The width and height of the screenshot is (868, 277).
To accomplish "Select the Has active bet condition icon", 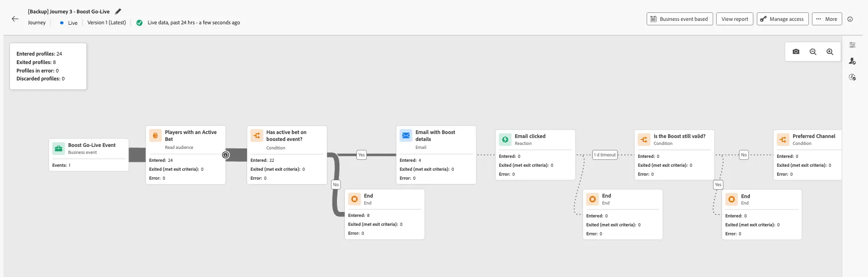I will coord(257,135).
